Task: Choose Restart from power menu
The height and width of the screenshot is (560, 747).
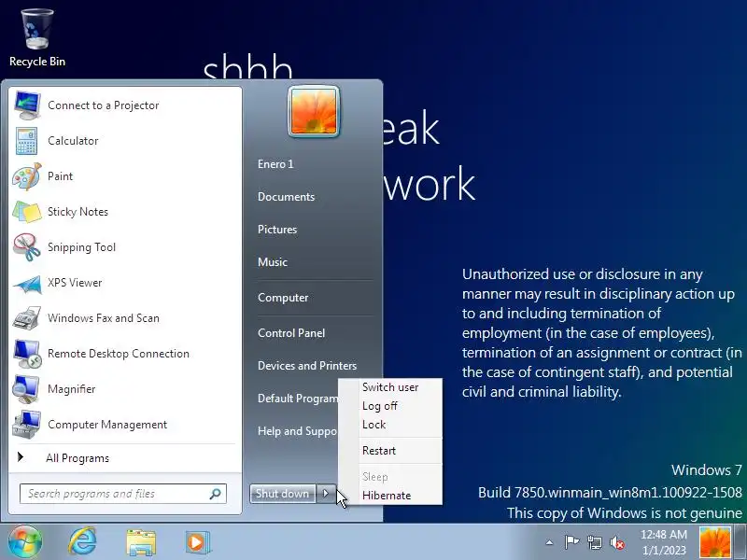Action: [379, 451]
